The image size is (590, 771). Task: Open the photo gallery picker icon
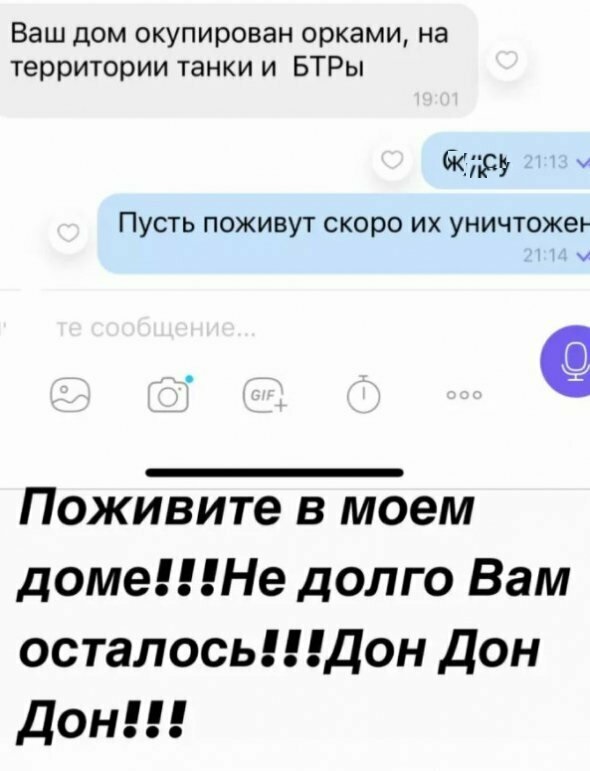(x=70, y=395)
